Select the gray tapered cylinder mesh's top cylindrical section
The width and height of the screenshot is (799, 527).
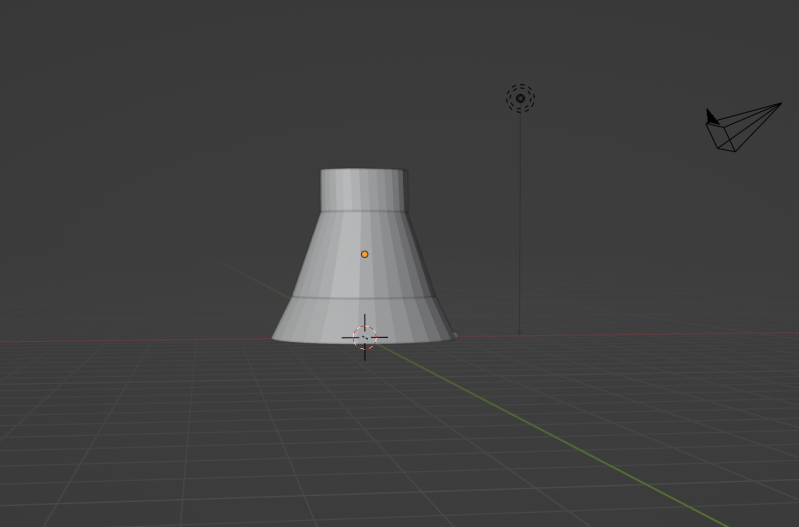[x=364, y=190]
